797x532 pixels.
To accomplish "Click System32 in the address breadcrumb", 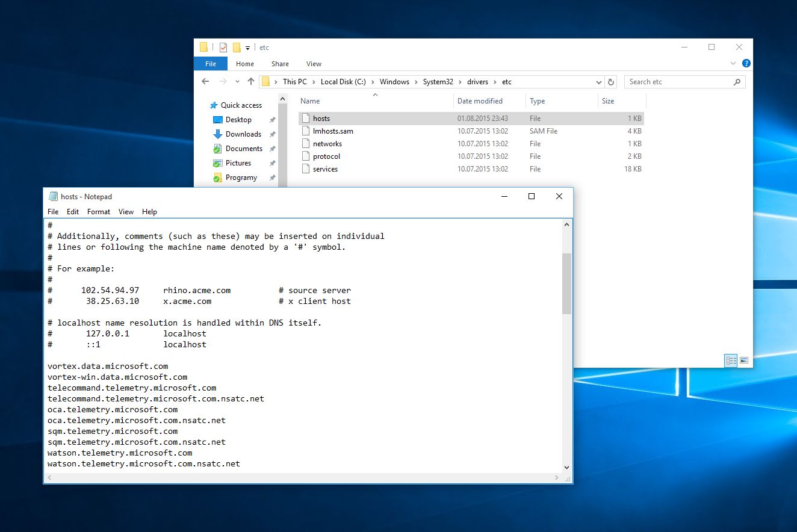I will (x=438, y=82).
